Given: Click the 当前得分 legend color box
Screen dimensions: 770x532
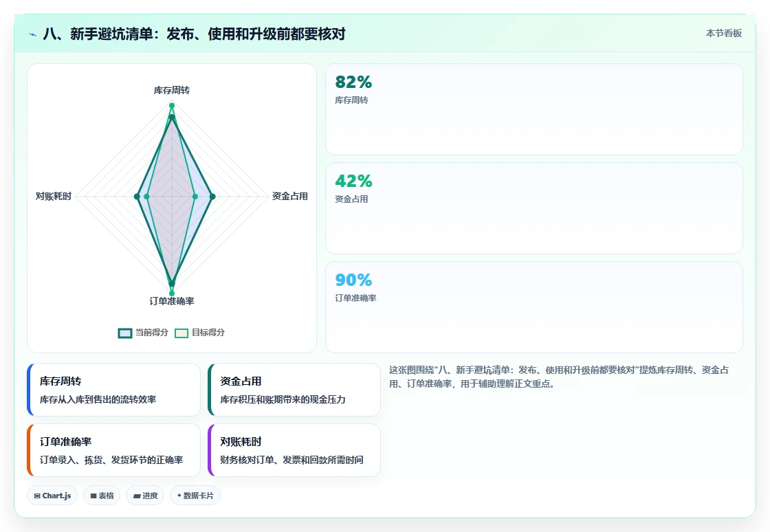Looking at the screenshot, I should [125, 333].
